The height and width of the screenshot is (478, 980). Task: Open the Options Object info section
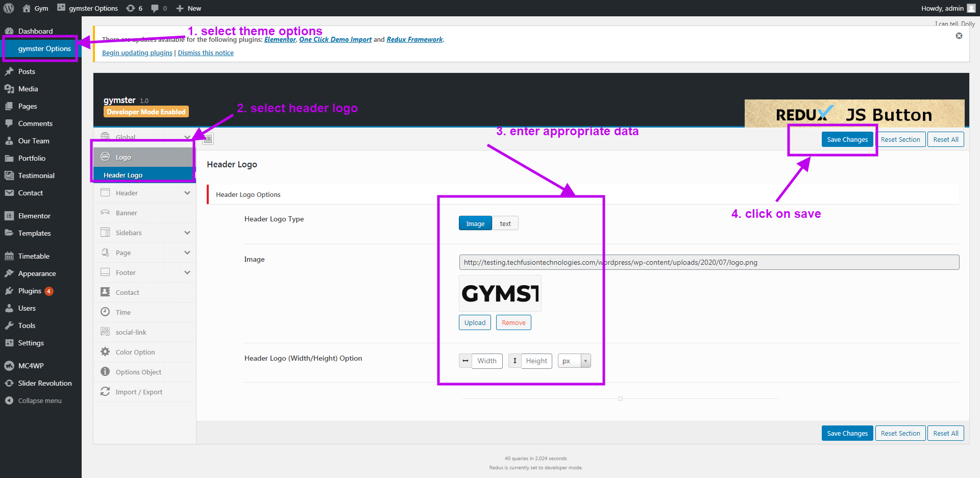pyautogui.click(x=138, y=372)
